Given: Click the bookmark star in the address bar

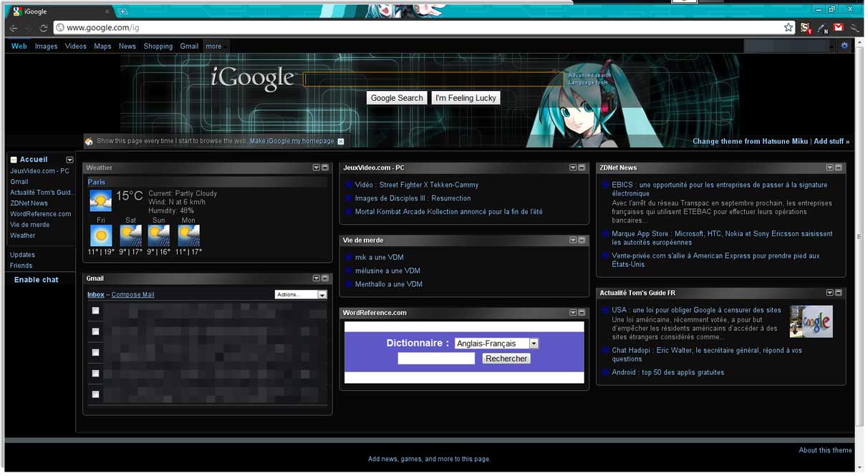Looking at the screenshot, I should (788, 26).
